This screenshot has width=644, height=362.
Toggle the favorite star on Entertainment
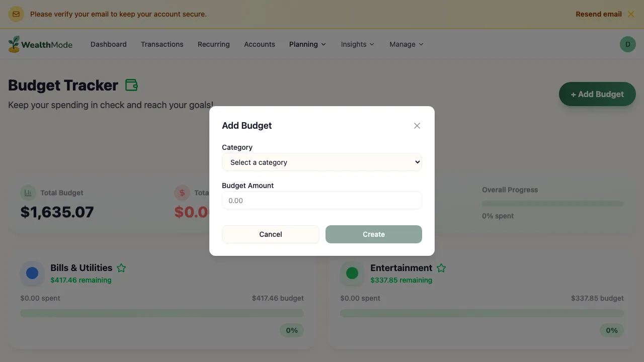tap(441, 268)
